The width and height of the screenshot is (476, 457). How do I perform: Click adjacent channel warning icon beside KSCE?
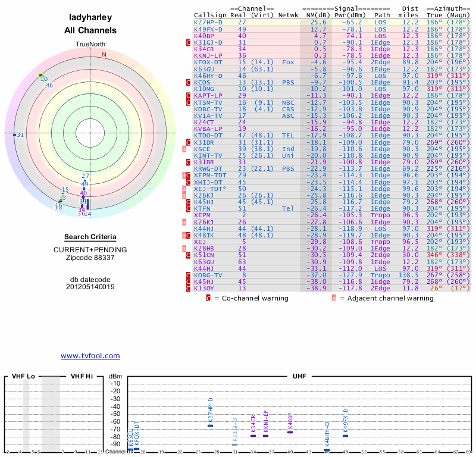[x=189, y=149]
